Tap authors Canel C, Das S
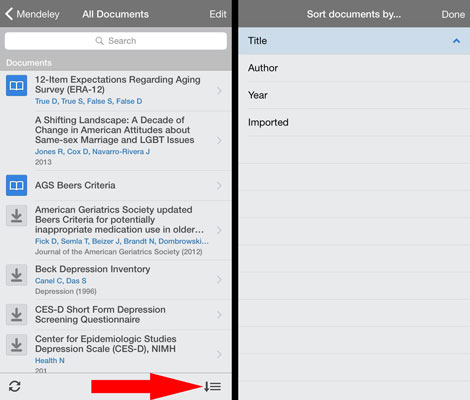Screen dimensions: 470x400 [x=61, y=281]
